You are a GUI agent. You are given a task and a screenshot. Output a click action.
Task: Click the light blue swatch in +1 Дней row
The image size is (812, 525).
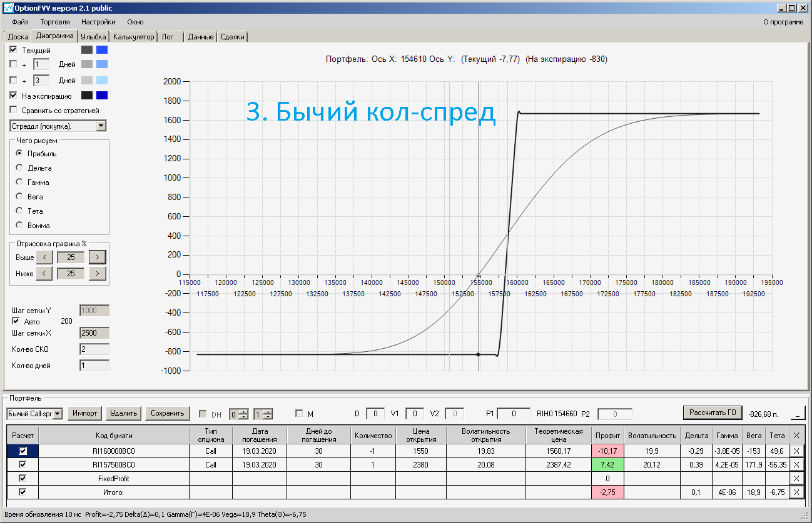[102, 64]
